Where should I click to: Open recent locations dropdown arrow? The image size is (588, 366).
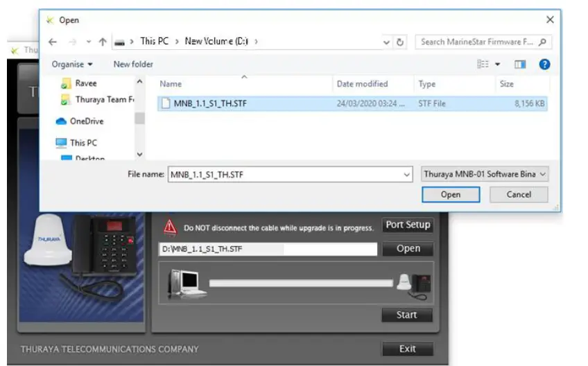[89, 42]
